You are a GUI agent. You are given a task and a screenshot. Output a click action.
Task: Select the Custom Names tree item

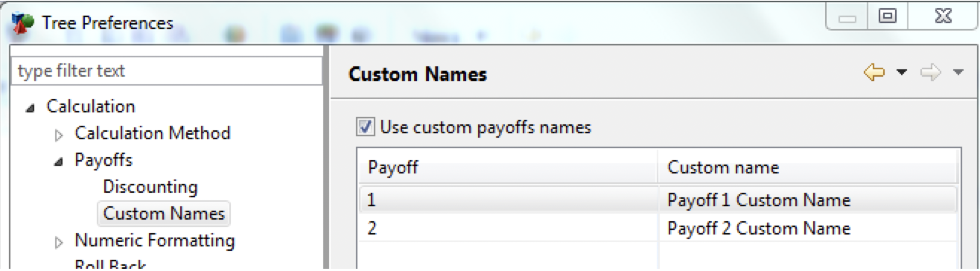164,214
